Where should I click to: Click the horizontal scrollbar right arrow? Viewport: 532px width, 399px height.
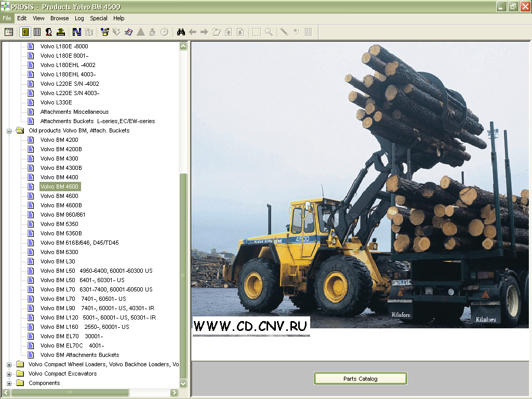point(174,393)
